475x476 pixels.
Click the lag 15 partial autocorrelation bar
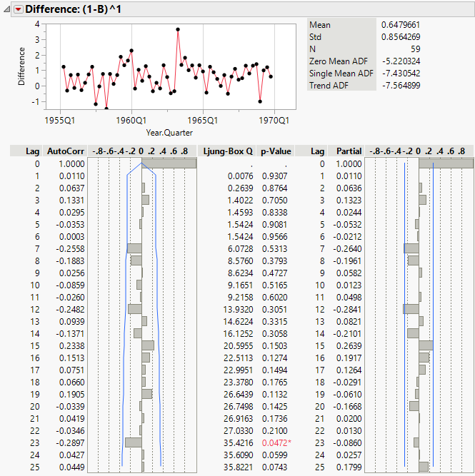pos(426,345)
